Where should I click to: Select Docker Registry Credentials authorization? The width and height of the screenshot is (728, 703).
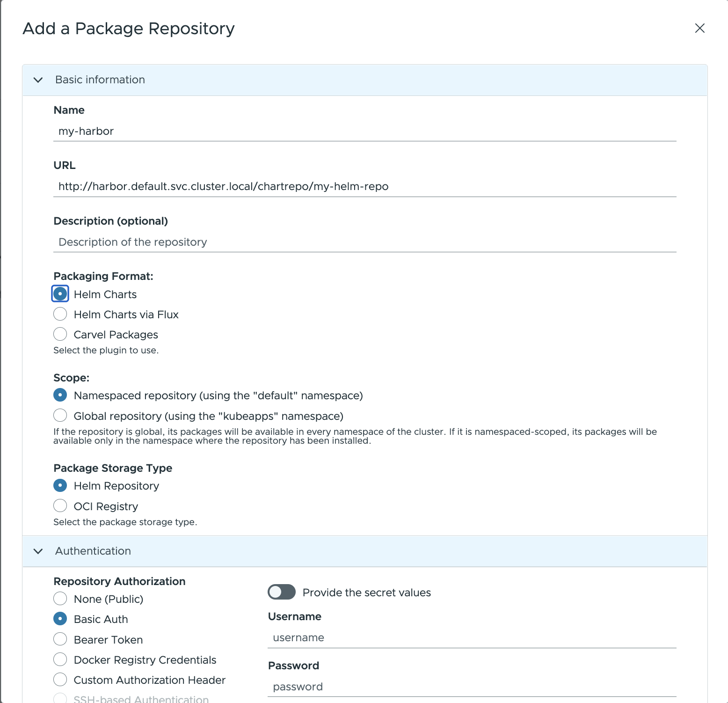tap(60, 659)
